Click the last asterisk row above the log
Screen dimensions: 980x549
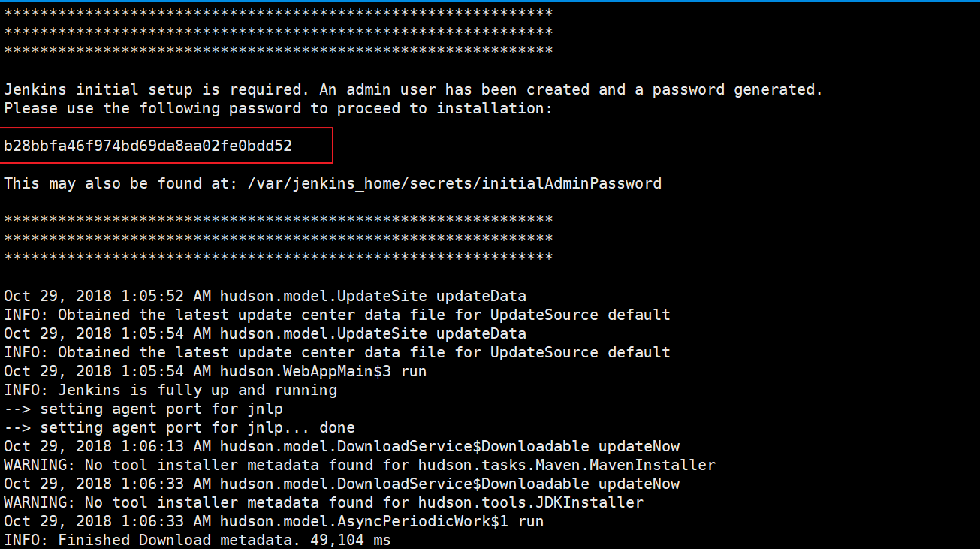279,257
